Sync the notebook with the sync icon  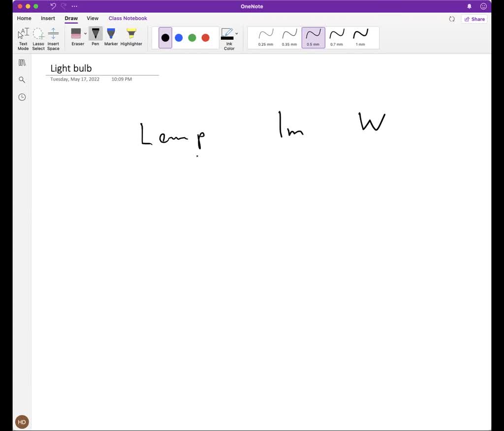coord(452,19)
